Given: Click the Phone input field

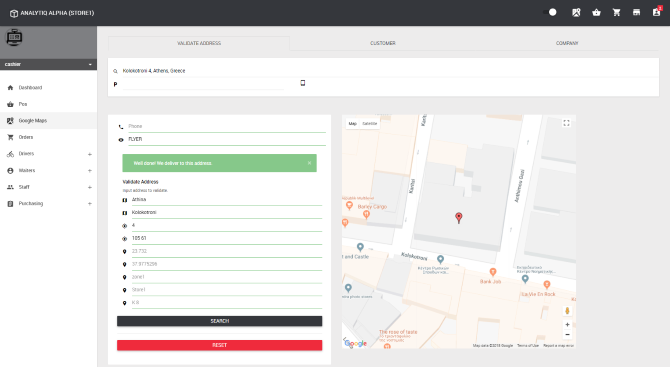Looking at the screenshot, I should click(226, 126).
